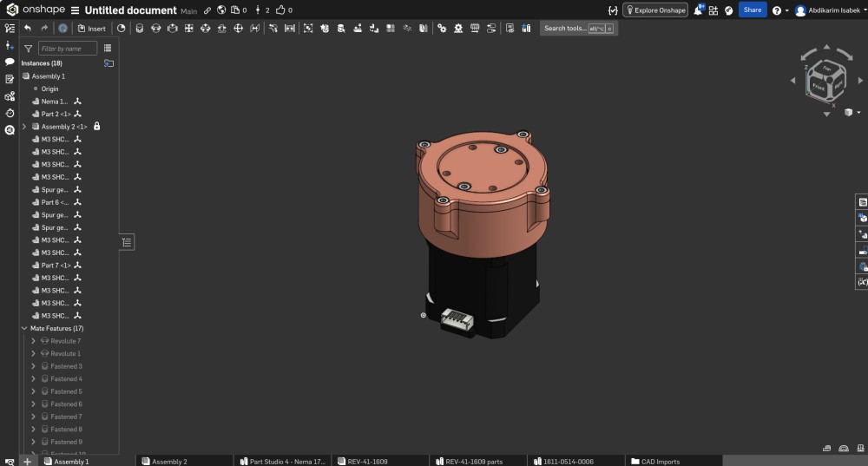Select the Revolute mate tool

[156, 29]
